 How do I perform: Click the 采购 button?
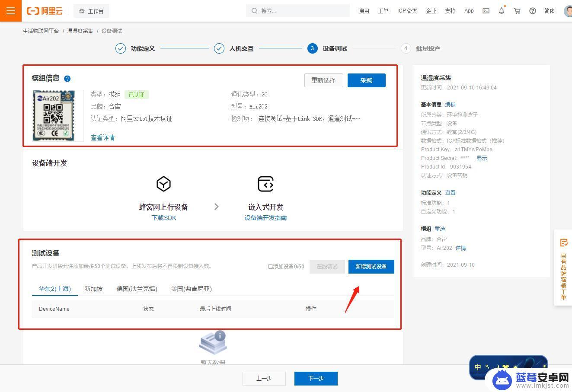(367, 80)
